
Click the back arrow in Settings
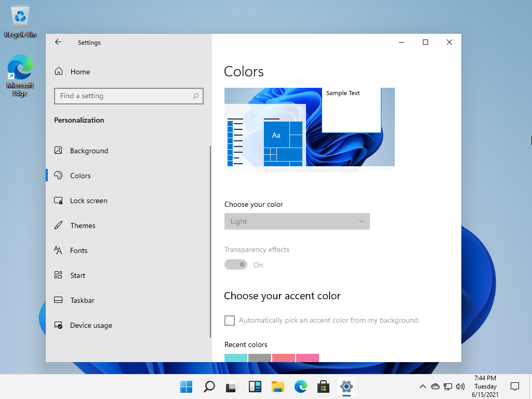tap(58, 43)
